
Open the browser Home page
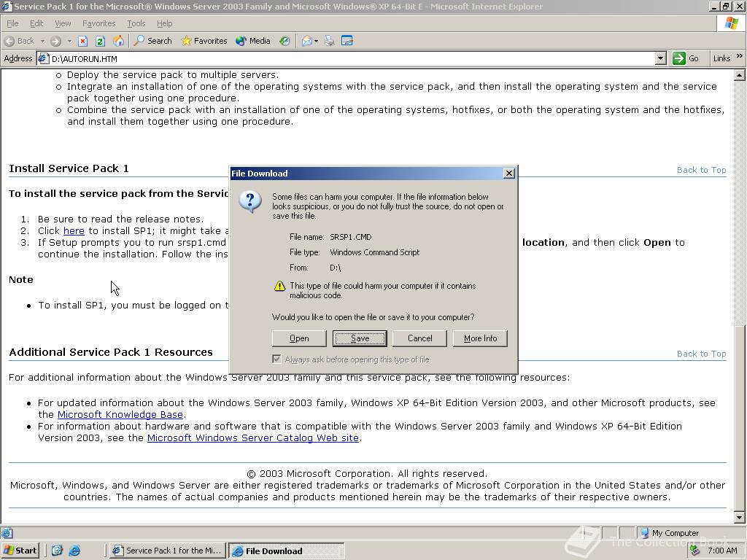pyautogui.click(x=118, y=41)
